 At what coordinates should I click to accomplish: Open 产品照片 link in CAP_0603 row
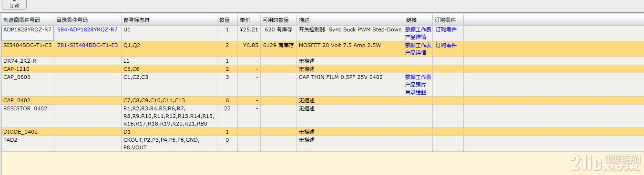click(416, 85)
